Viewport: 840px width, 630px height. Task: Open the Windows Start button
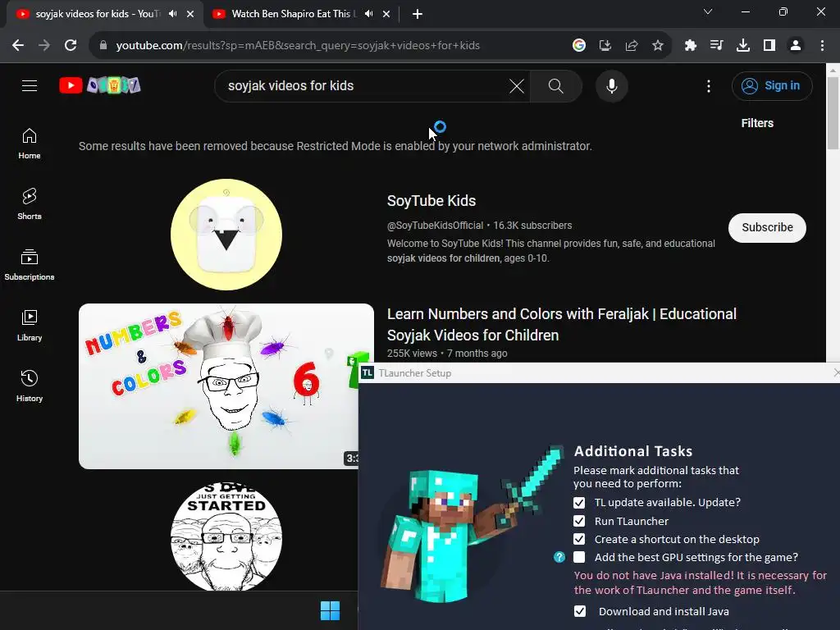coord(330,610)
